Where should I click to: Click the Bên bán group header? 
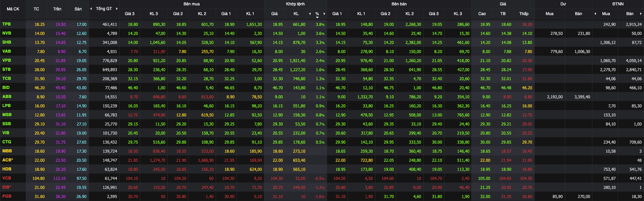click(399, 4)
